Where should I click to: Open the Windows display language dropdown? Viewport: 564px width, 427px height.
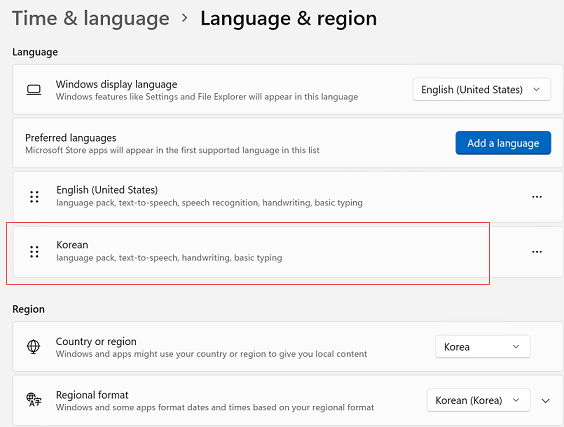tap(481, 89)
